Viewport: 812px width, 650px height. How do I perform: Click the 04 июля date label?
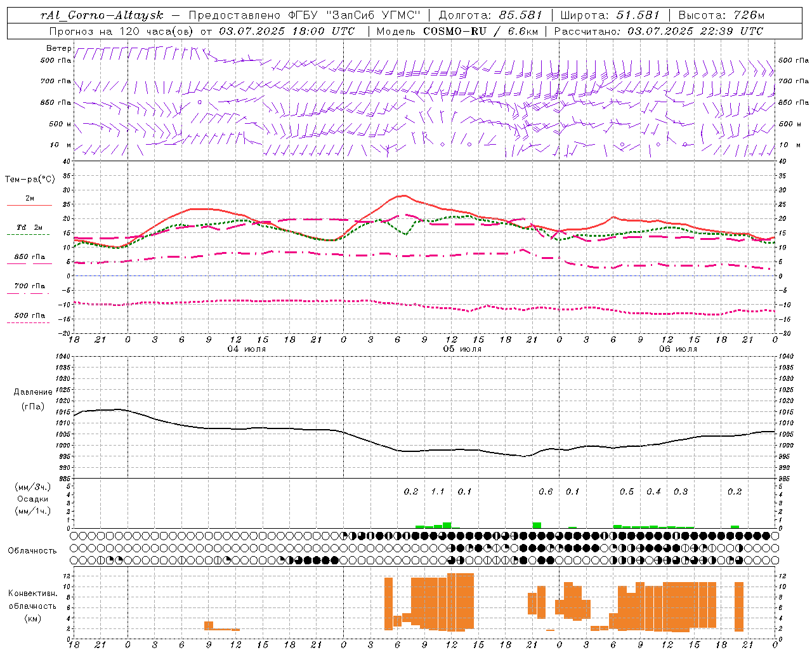pyautogui.click(x=247, y=349)
